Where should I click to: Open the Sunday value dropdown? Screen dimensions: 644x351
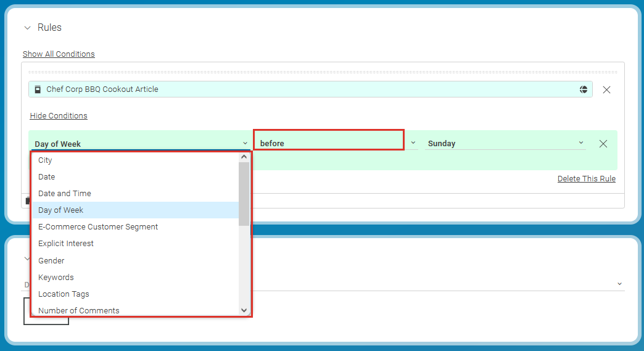(x=505, y=143)
